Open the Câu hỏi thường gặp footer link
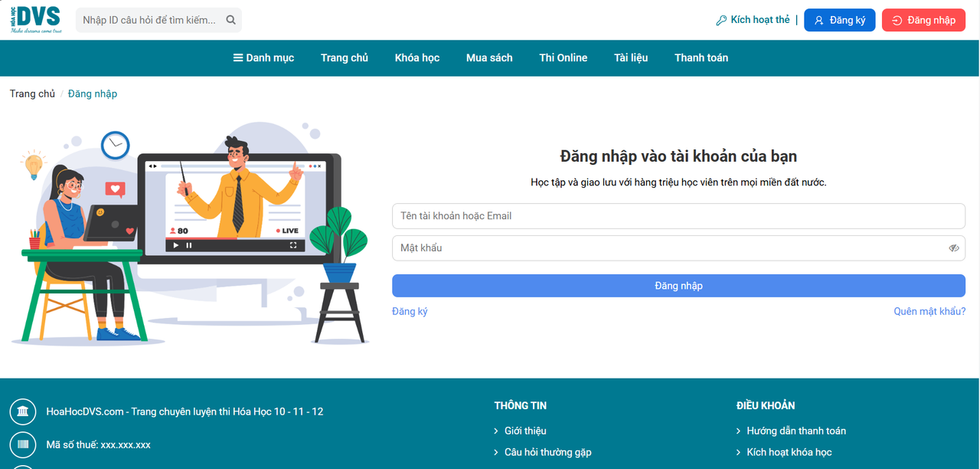Screen dimensions: 980x469 (548, 452)
